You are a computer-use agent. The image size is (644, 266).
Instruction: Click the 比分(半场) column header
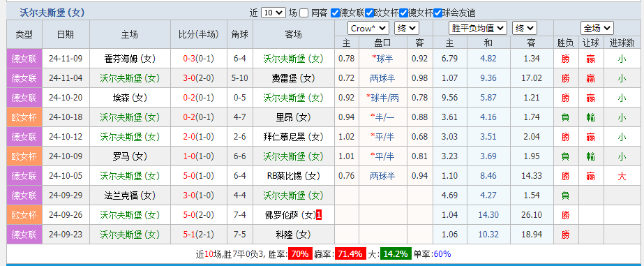(x=199, y=34)
